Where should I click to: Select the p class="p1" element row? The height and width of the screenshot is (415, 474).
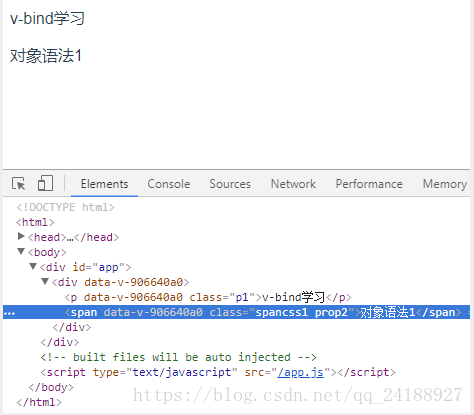pyautogui.click(x=208, y=297)
